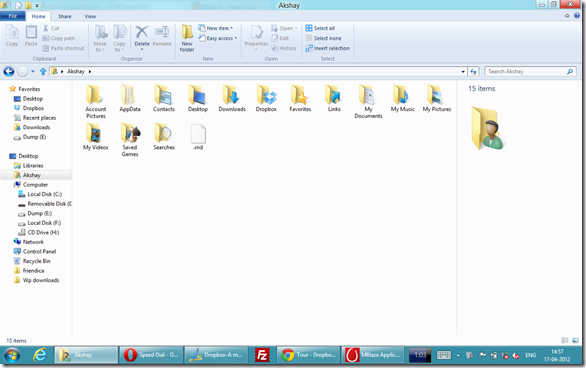
Task: Select the AppData folder
Action: 130,98
